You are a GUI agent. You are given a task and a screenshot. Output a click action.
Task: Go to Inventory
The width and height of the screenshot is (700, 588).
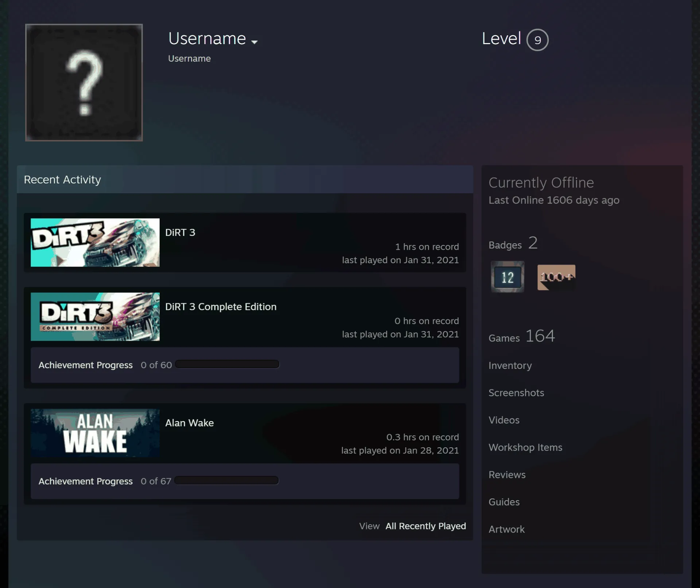tap(510, 365)
